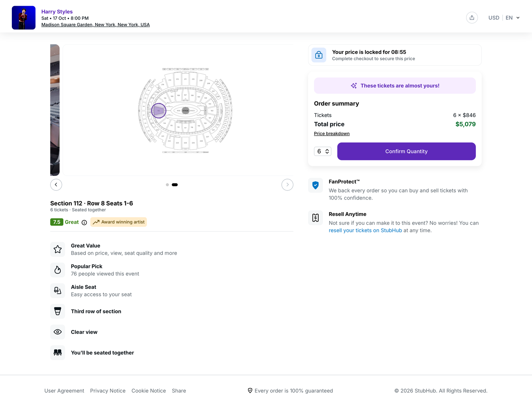Click the Harry Styles event thumbnail
The height and width of the screenshot is (406, 532).
[24, 18]
